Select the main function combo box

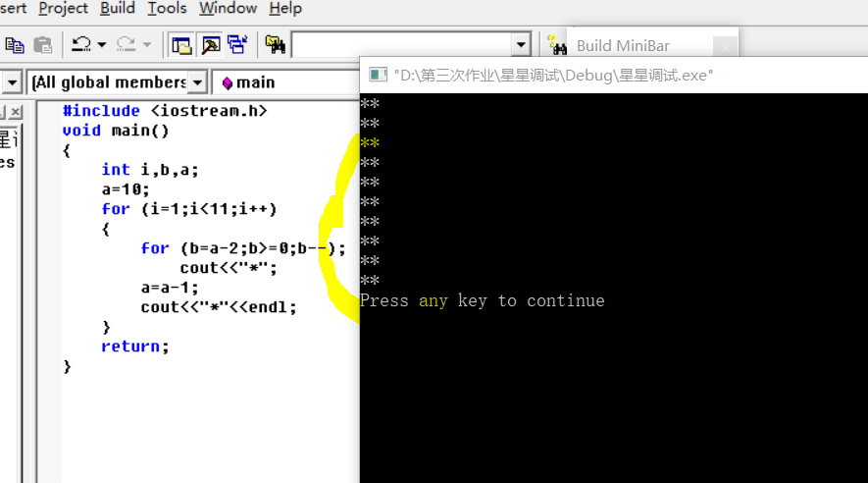286,83
